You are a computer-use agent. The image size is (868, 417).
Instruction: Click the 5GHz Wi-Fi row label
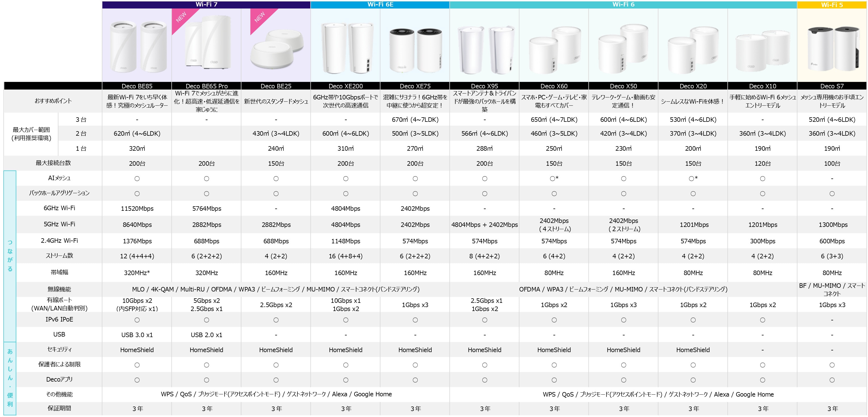pos(59,224)
